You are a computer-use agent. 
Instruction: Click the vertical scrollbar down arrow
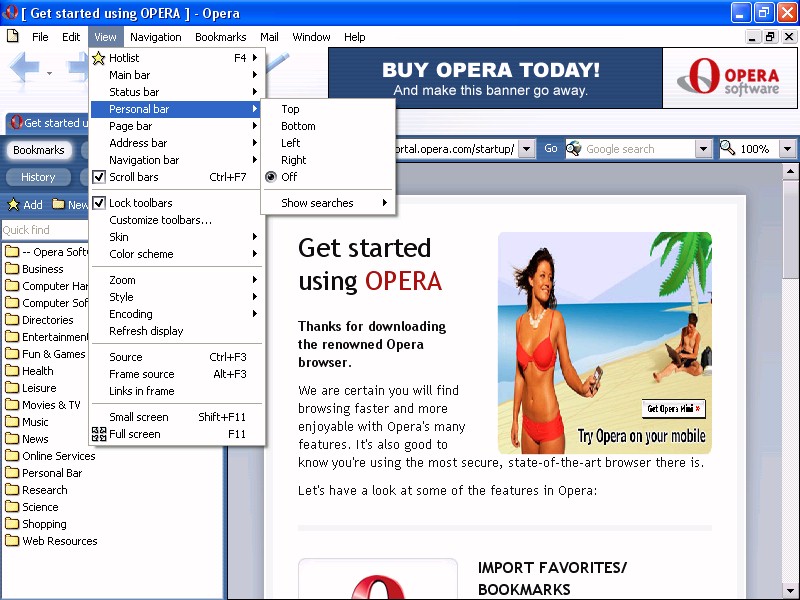click(790, 591)
